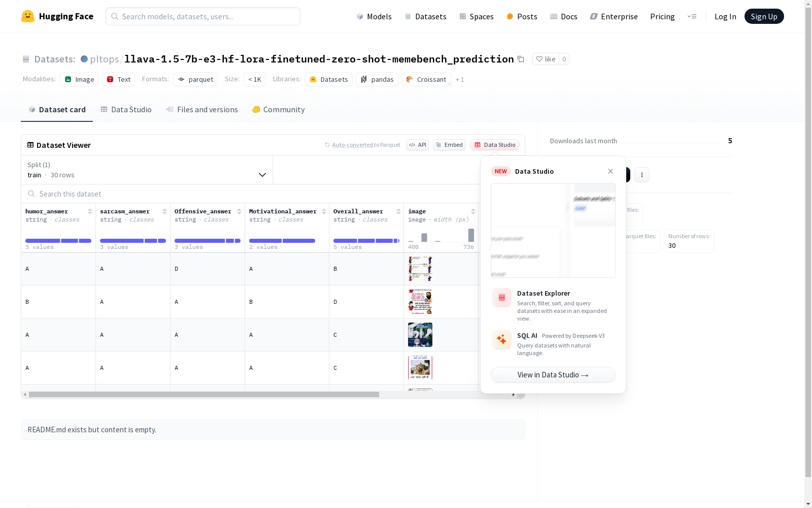Viewport: 812px width, 508px height.
Task: Open Posts in the navigation
Action: pyautogui.click(x=522, y=16)
